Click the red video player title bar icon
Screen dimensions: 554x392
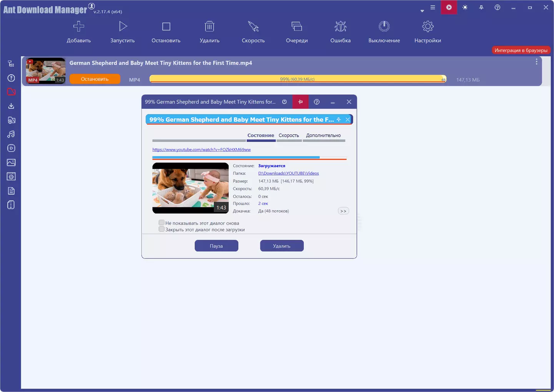449,7
